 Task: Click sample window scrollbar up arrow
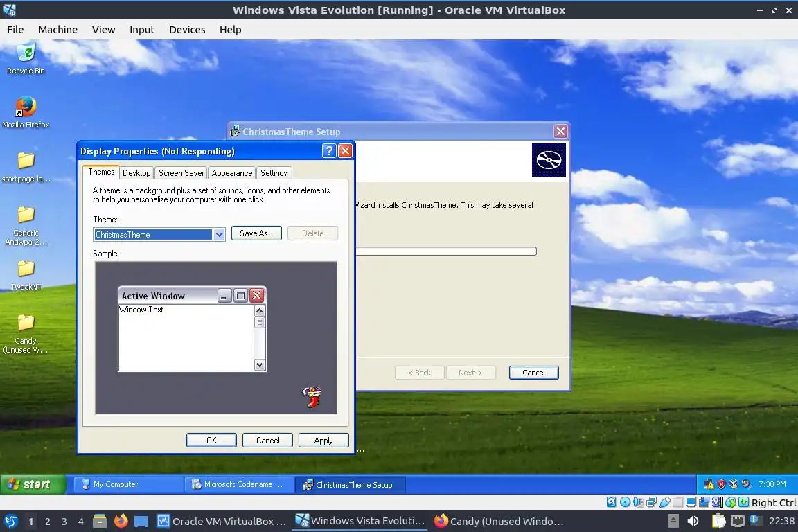260,310
